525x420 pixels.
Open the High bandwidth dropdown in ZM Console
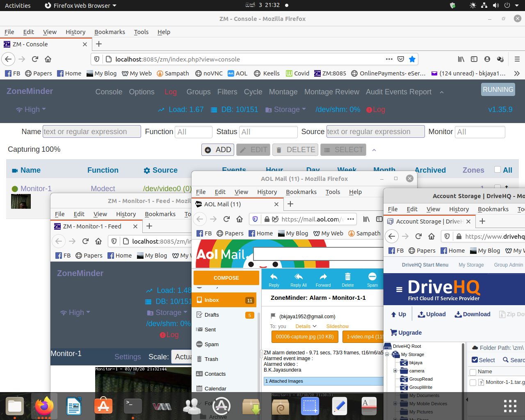click(31, 110)
